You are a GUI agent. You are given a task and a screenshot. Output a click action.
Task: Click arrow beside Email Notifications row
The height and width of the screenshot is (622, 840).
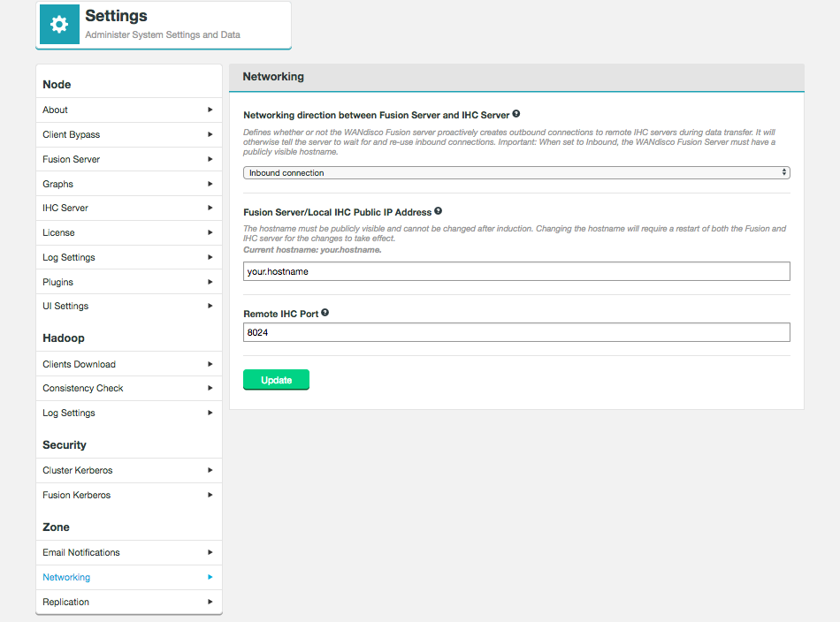(210, 552)
